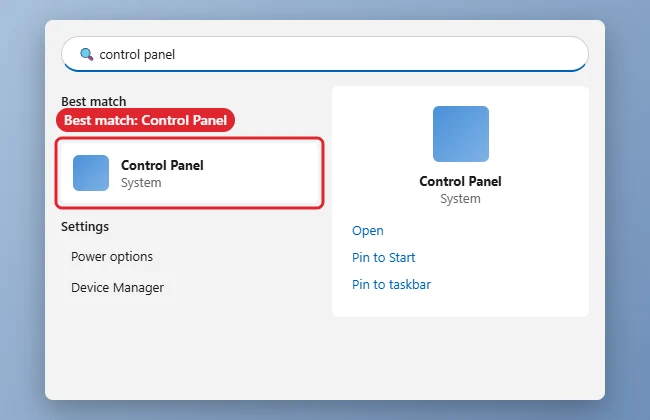Image resolution: width=650 pixels, height=420 pixels.
Task: Click the 'Settings' section heading
Action: [x=85, y=226]
